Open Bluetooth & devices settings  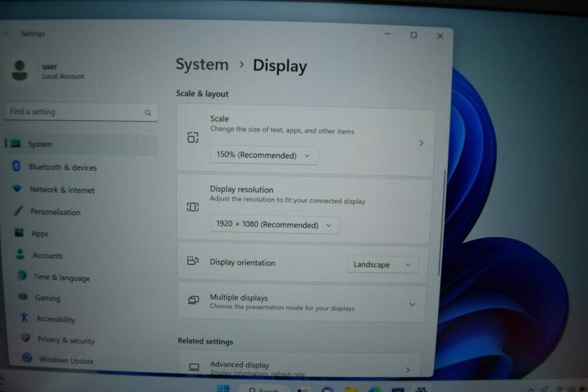point(63,167)
